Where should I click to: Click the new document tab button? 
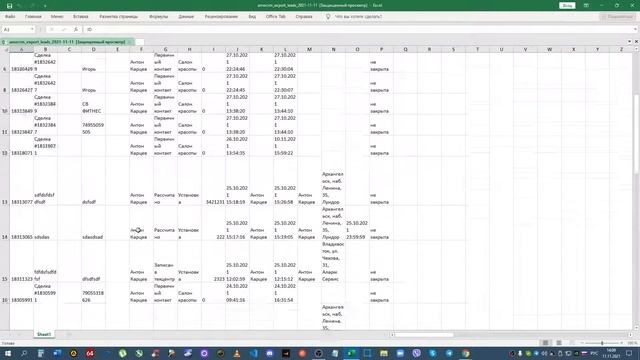(x=139, y=42)
